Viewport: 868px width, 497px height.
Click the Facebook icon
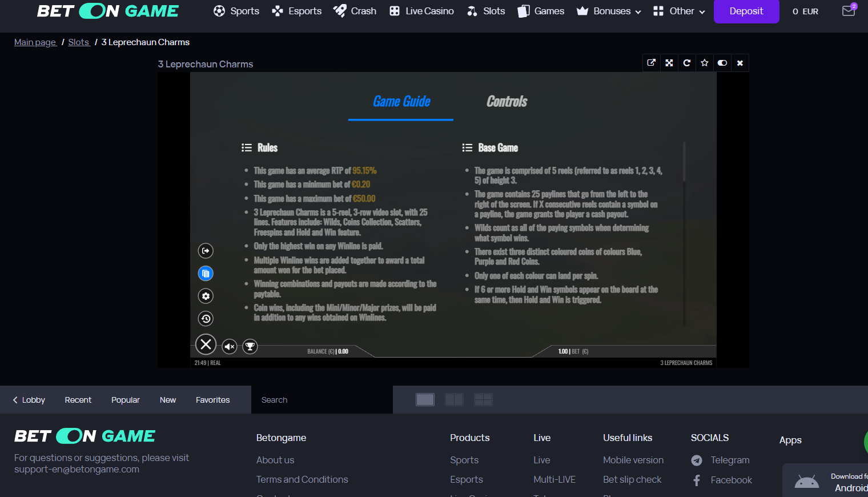point(697,480)
